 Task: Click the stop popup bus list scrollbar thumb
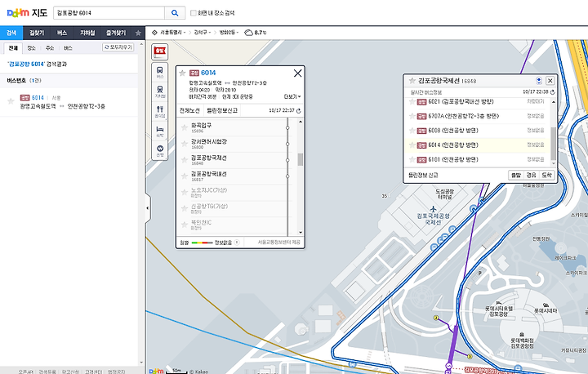tap(553, 144)
